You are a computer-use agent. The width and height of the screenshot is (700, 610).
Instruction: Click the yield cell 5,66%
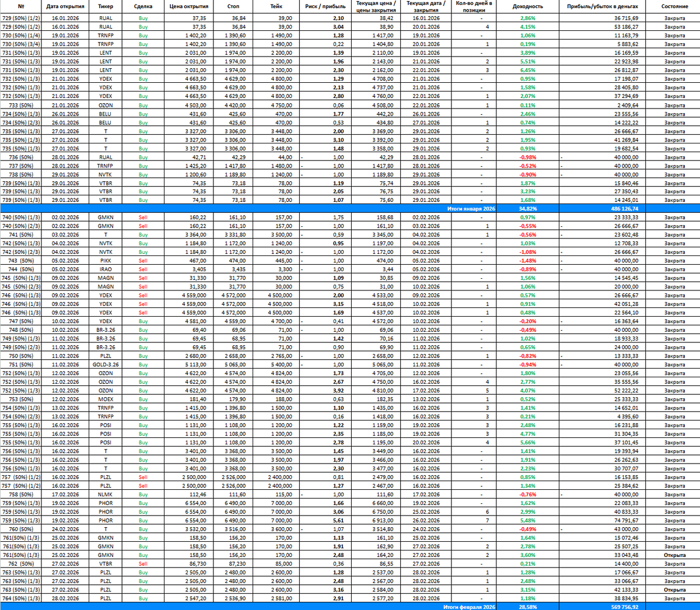(x=527, y=443)
